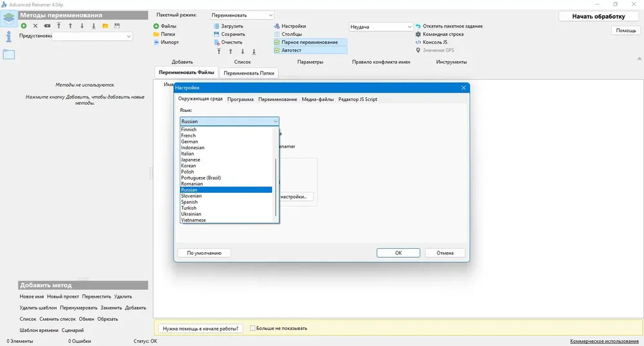Image resolution: width=644 pixels, height=346 pixels.
Task: Open the Редактор JS Script settings tab
Action: (x=357, y=99)
